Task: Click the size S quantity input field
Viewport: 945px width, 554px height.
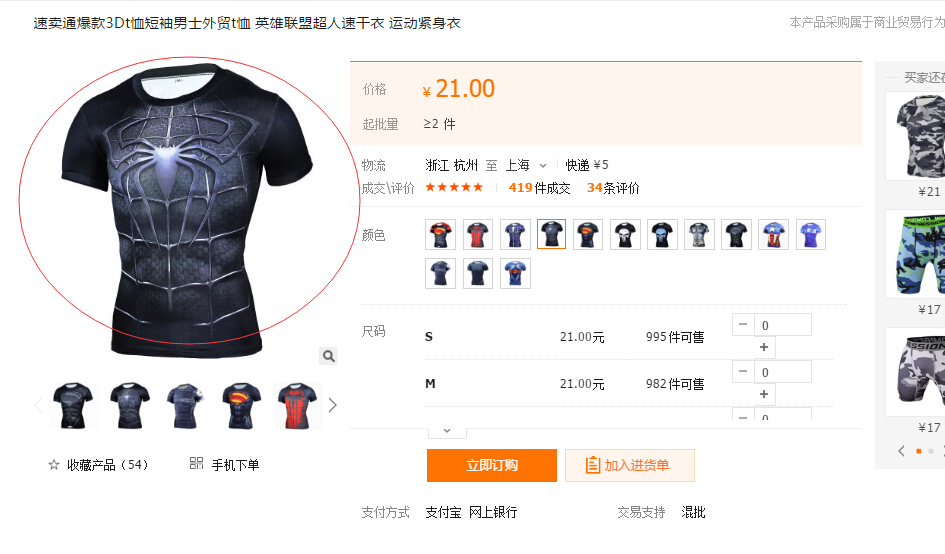Action: click(x=782, y=325)
